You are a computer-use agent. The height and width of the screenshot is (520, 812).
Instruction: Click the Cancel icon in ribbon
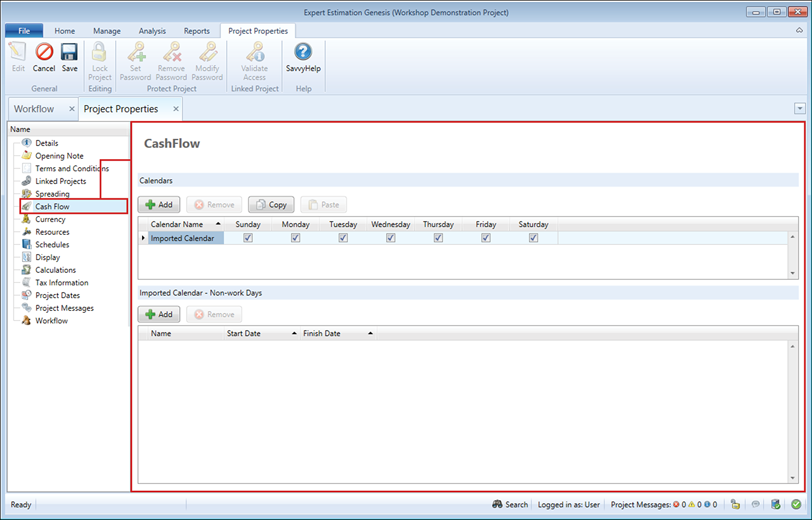click(x=44, y=57)
